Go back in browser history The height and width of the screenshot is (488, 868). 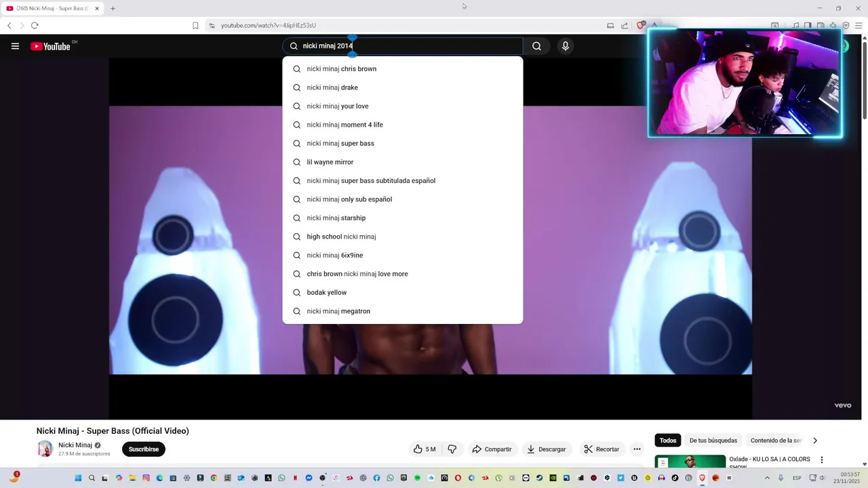tap(9, 26)
